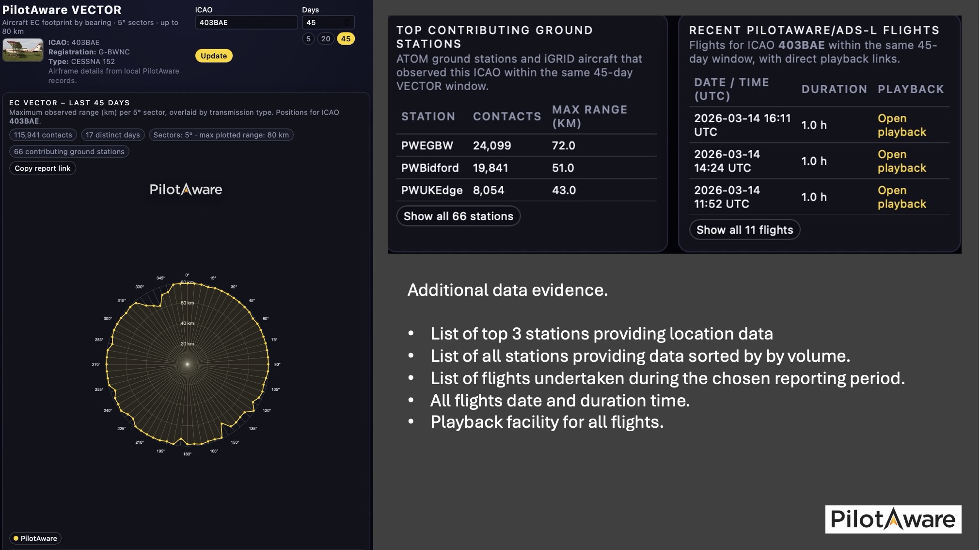This screenshot has width=980, height=550.
Task: Click into the ICAO input field
Action: click(x=246, y=22)
